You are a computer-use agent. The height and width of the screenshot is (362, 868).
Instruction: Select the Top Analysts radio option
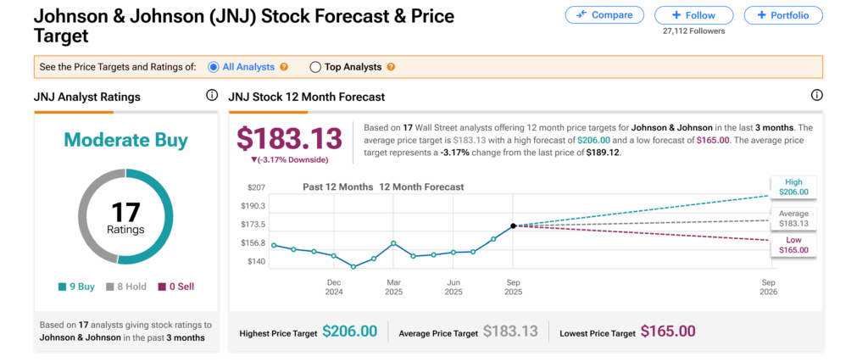[315, 67]
